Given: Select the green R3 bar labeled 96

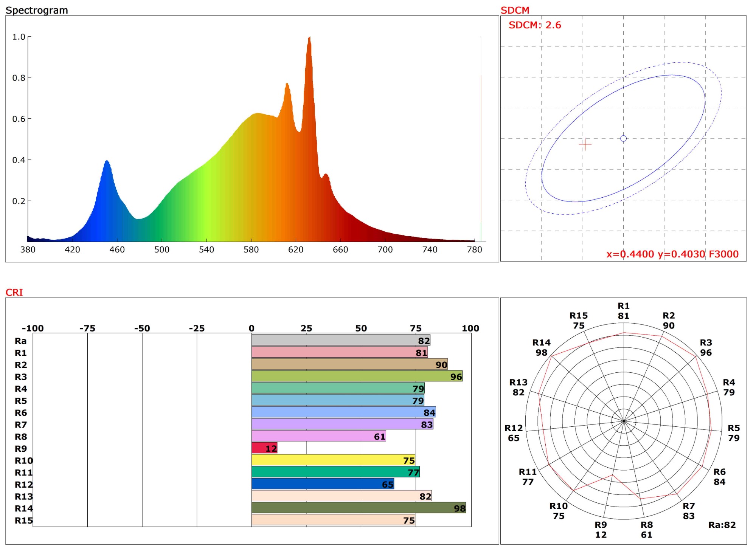Looking at the screenshot, I should point(356,376).
